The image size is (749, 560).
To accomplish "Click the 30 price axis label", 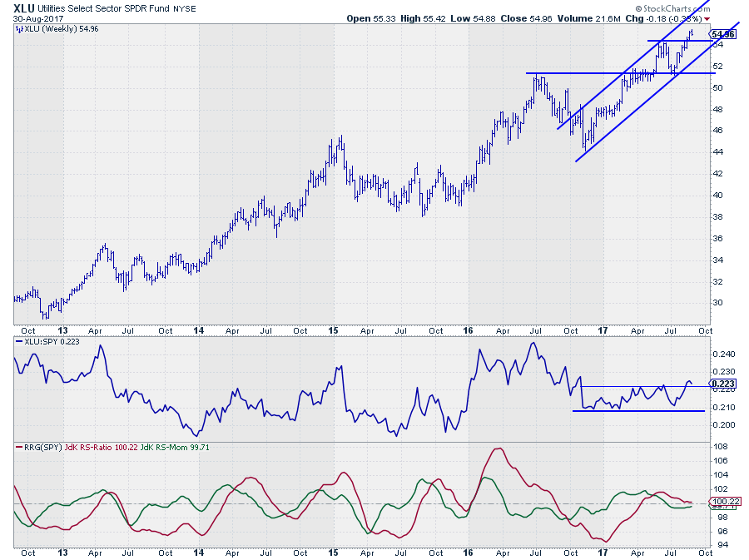I will [x=718, y=303].
